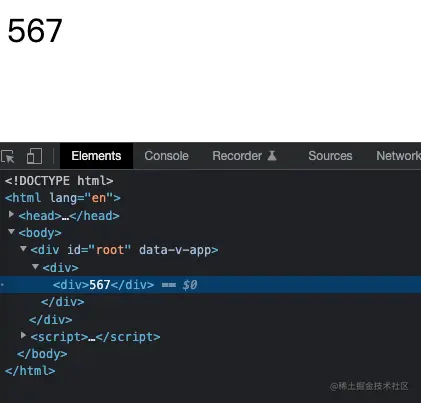Open the Network tab
The height and width of the screenshot is (403, 421).
point(398,156)
